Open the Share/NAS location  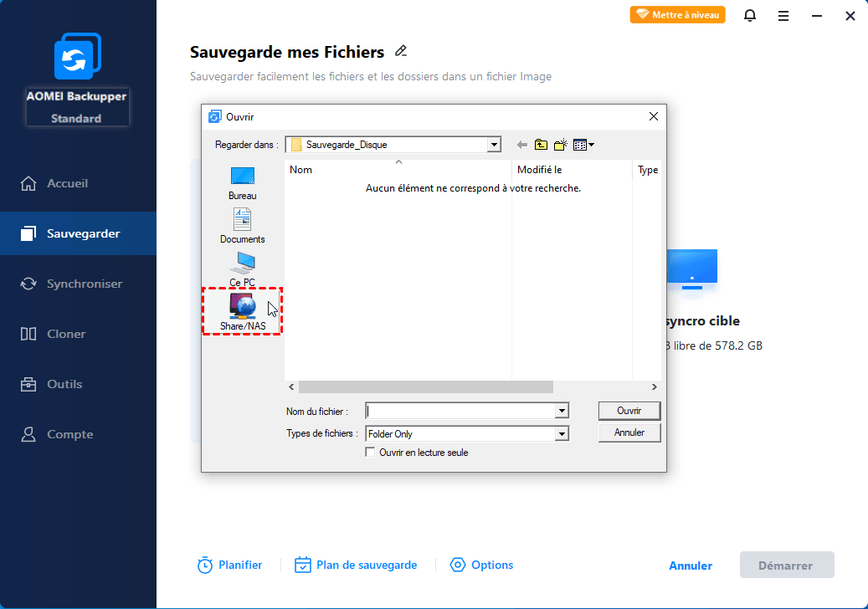243,311
